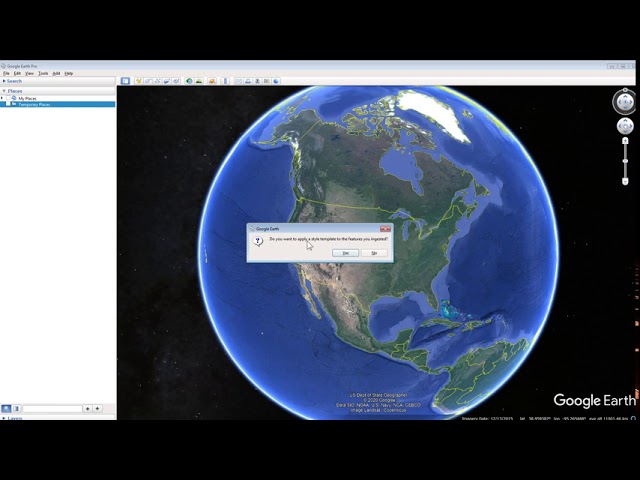640x480 pixels.
Task: Click the Record a Tour icon
Action: tap(176, 81)
